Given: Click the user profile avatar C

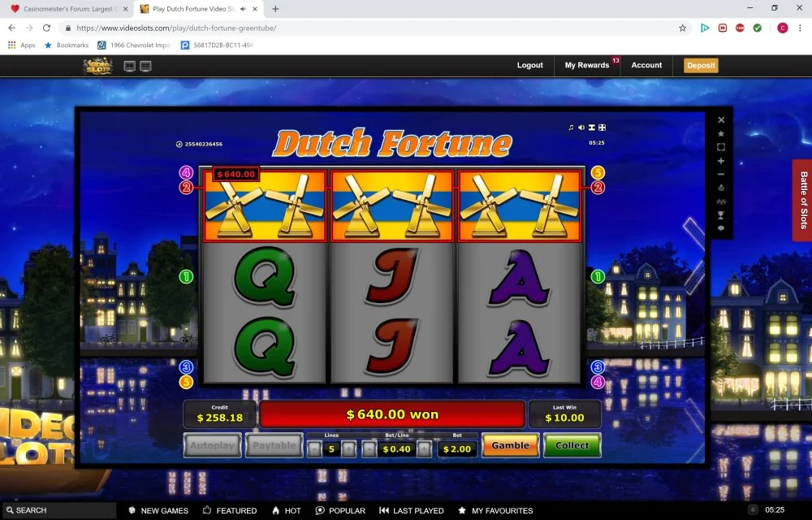Looking at the screenshot, I should click(783, 28).
